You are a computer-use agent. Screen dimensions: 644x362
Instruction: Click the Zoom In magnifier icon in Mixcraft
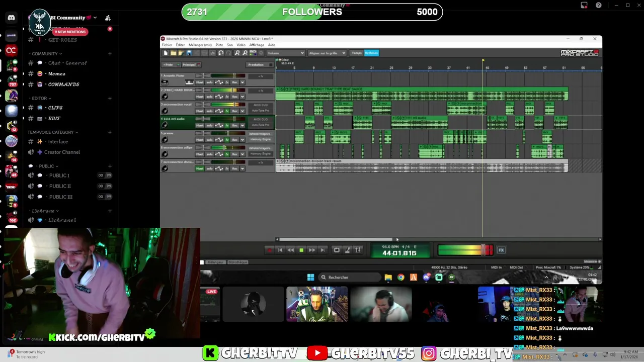point(237,53)
